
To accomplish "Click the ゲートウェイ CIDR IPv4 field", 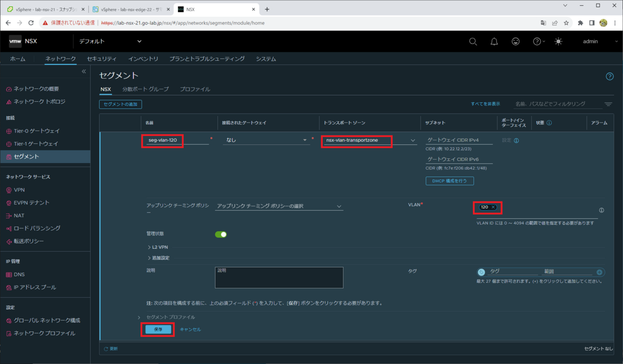I will click(x=459, y=140).
